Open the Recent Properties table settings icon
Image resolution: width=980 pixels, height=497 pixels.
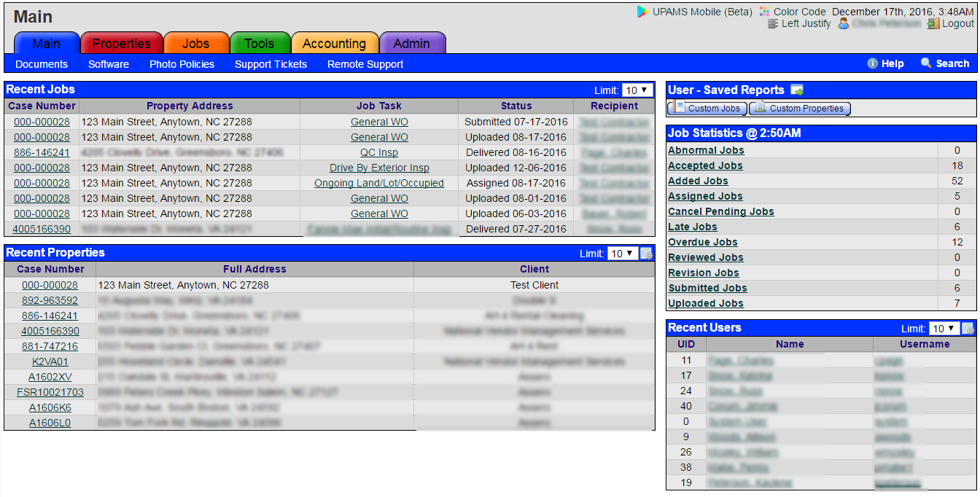(x=646, y=254)
